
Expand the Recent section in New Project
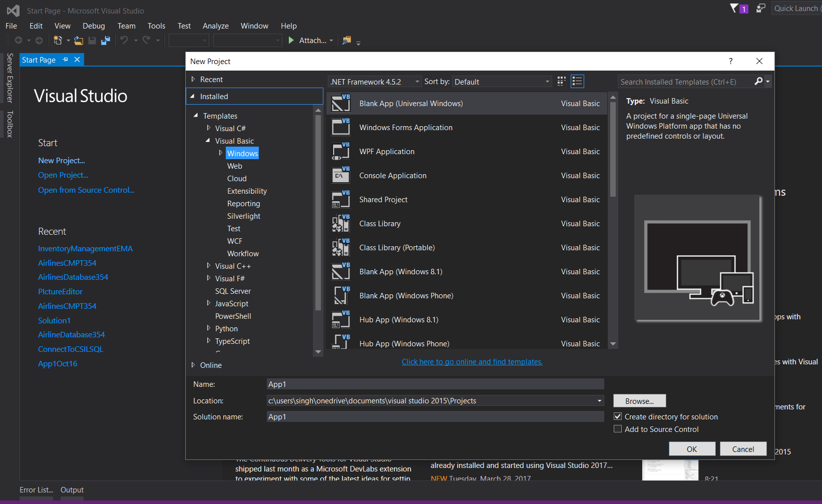pyautogui.click(x=193, y=79)
